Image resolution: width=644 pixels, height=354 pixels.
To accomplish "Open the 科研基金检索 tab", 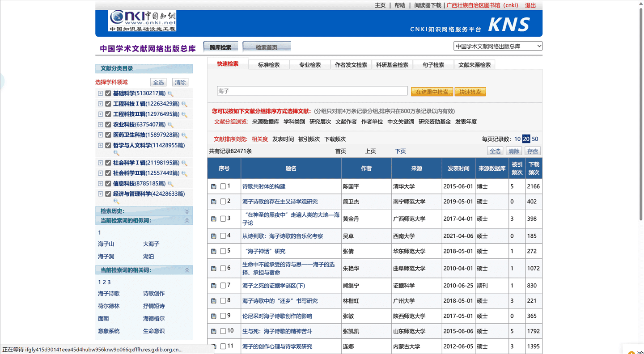I will (x=392, y=65).
